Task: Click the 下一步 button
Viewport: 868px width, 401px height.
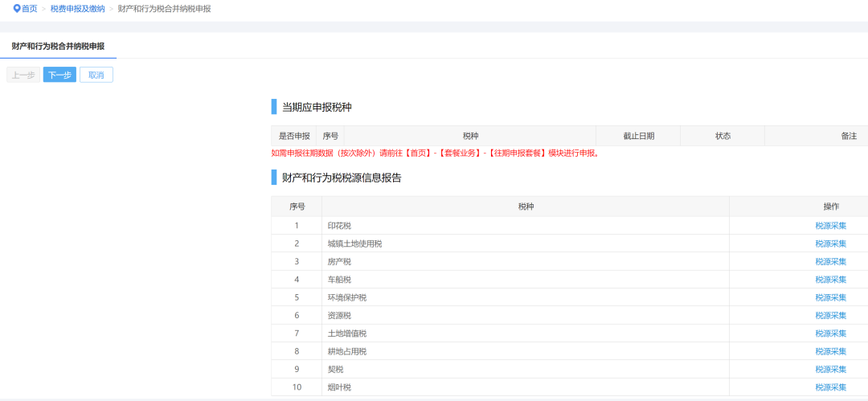Action: pyautogui.click(x=59, y=76)
